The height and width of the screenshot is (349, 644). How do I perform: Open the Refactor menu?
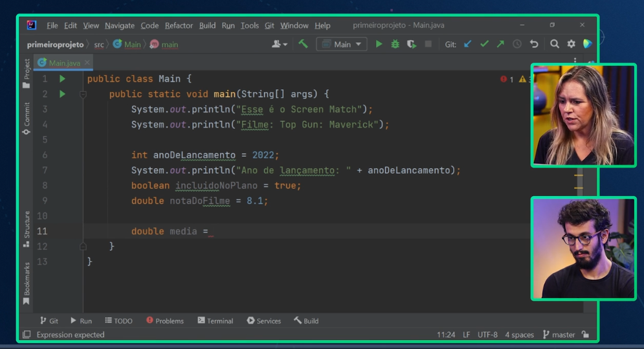pyautogui.click(x=179, y=25)
